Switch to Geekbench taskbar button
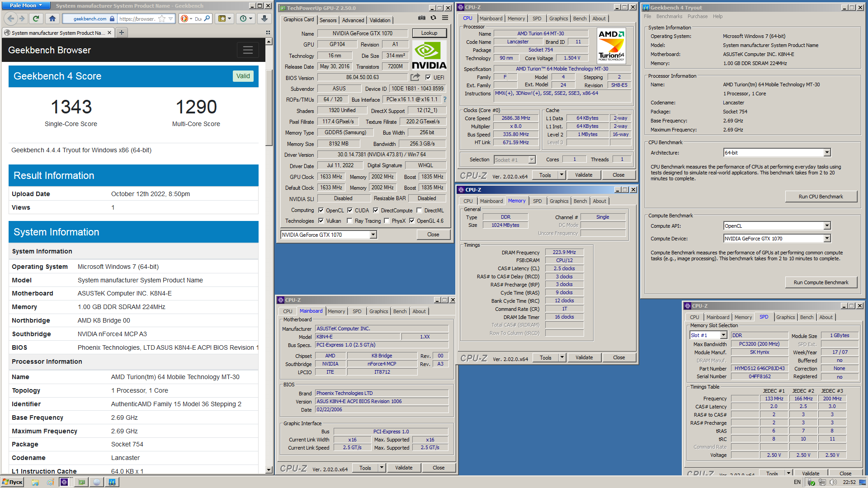 [x=112, y=482]
